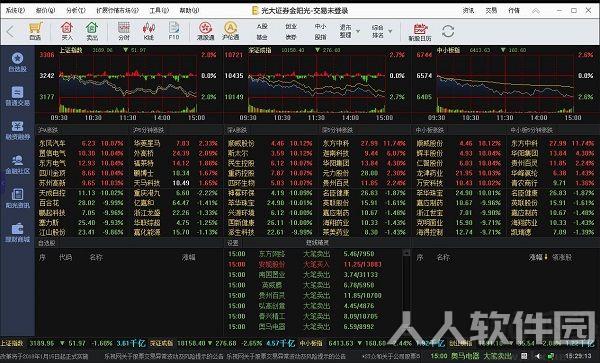Select the 天马科技 row at 10.49
Image resolution: width=600 pixels, height=363 pixels.
point(176,183)
